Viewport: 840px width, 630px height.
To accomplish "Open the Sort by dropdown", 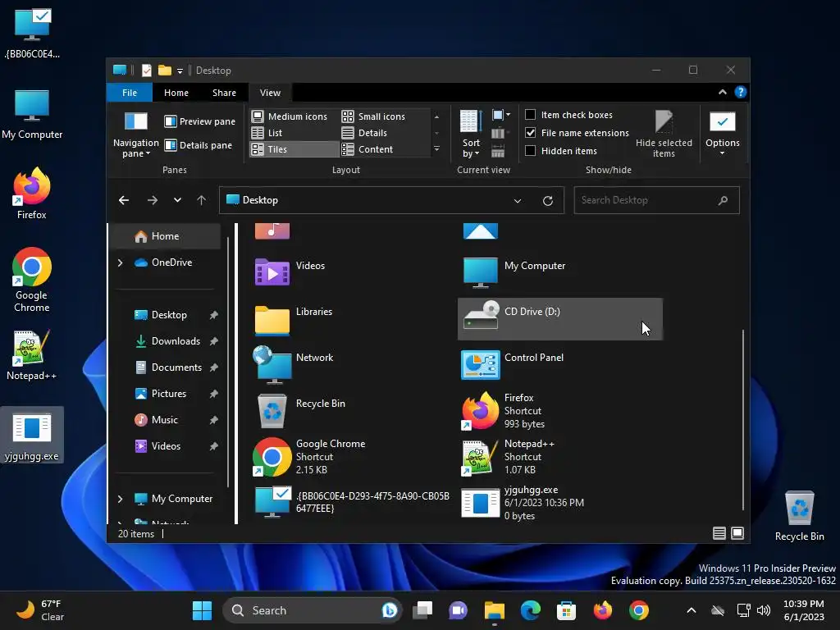I will click(471, 135).
